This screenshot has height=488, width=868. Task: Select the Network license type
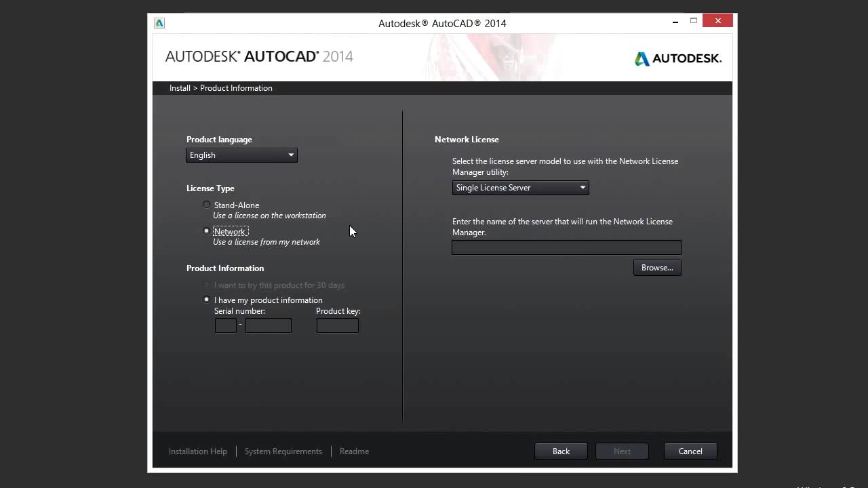(207, 231)
